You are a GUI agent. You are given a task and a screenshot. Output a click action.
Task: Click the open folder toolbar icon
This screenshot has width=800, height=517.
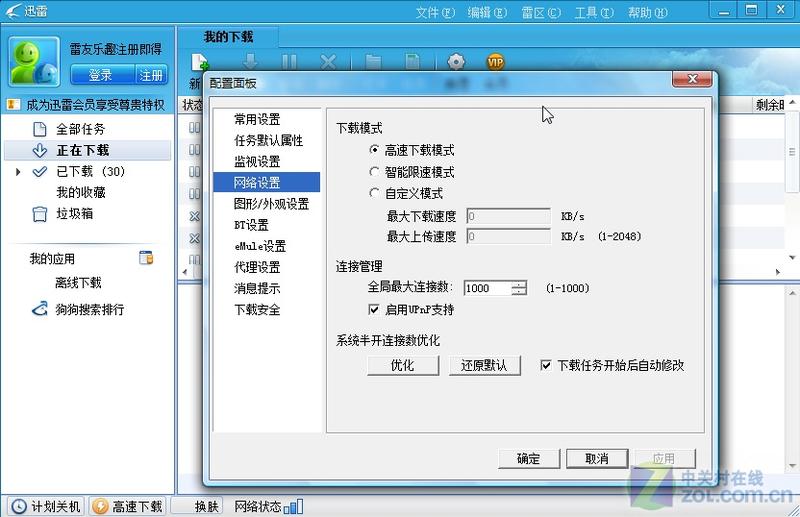[x=373, y=62]
